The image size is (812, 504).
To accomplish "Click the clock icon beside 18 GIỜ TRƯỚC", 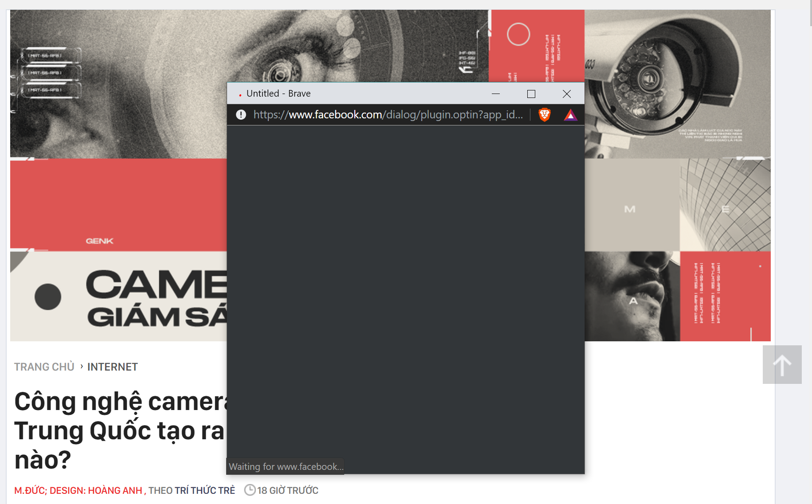I will coord(250,490).
